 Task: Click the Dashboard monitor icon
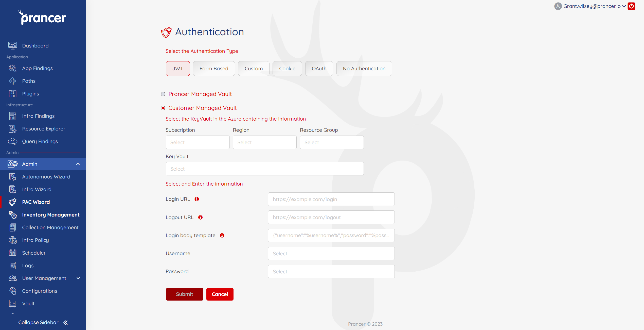[12, 46]
